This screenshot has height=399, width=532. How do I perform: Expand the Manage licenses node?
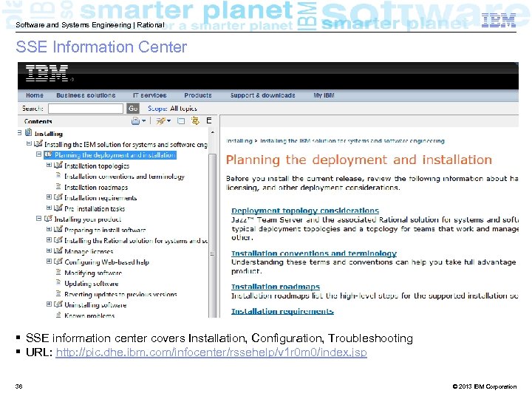pos(49,250)
